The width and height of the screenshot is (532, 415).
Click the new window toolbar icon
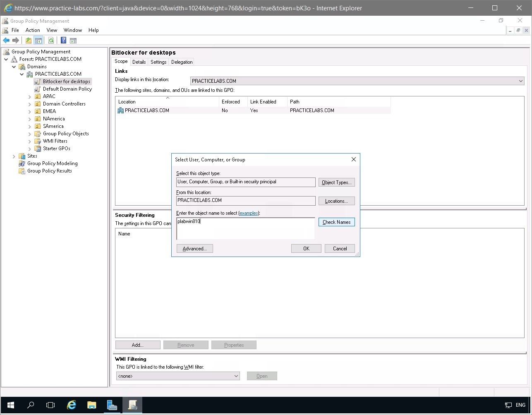73,40
